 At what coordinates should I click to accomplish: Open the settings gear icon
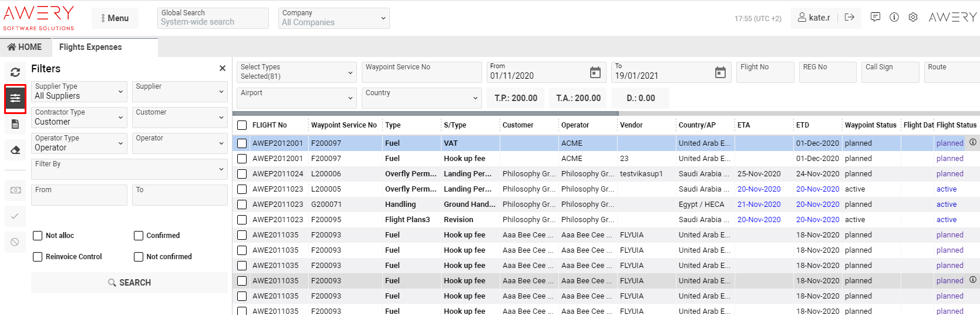(x=912, y=18)
